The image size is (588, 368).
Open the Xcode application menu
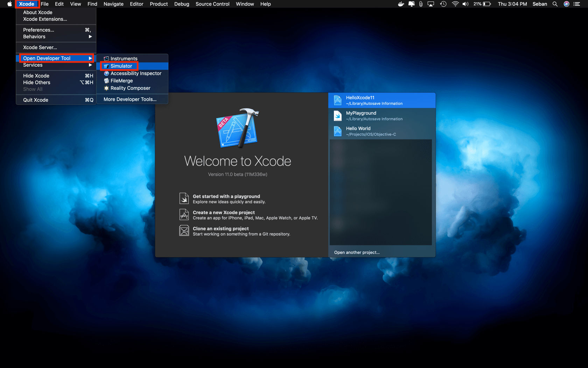pyautogui.click(x=27, y=4)
